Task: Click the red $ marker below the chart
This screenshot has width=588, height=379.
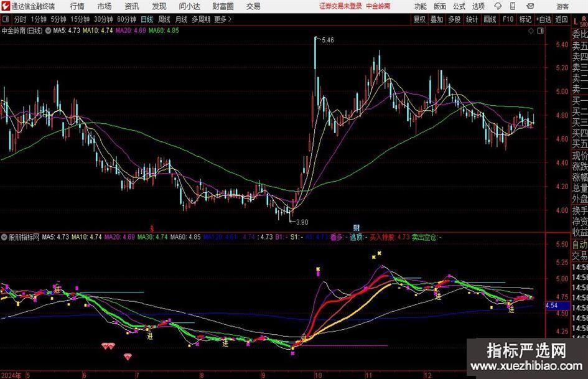Action: pos(152,228)
